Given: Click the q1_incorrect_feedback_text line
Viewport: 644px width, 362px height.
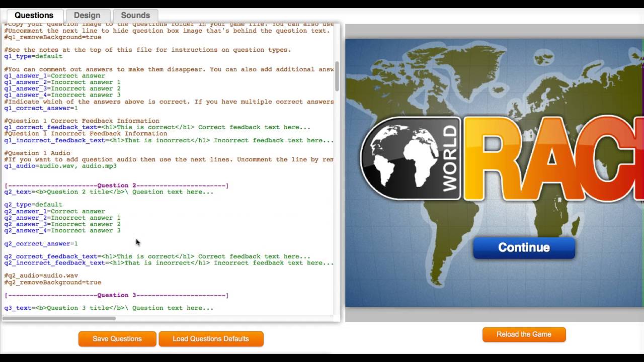Looking at the screenshot, I should (169, 140).
